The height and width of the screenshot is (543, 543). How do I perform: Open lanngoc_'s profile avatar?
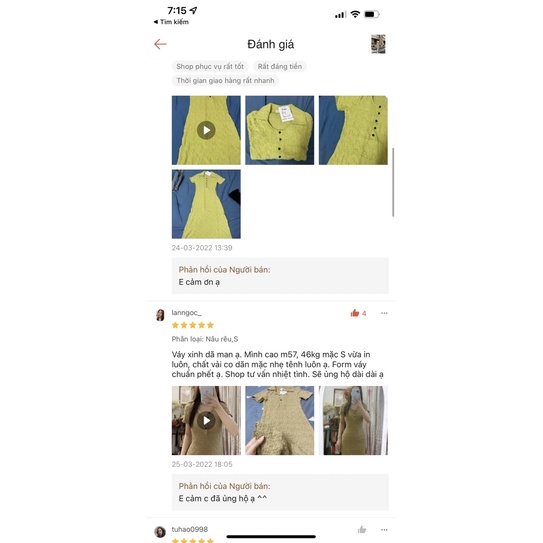tap(160, 315)
